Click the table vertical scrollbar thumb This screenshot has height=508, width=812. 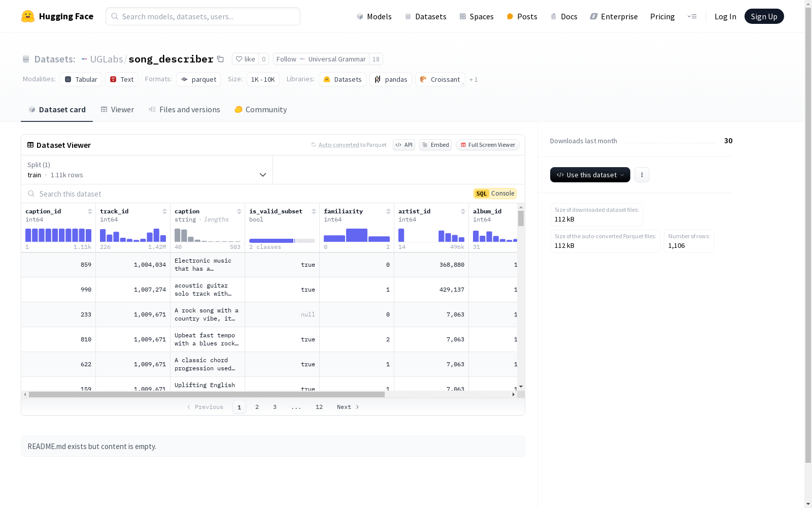point(521,218)
